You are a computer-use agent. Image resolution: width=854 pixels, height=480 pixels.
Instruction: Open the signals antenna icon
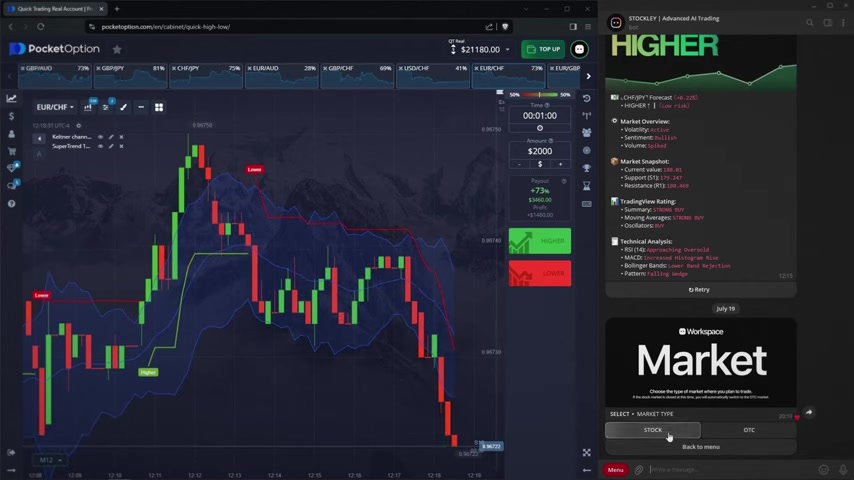coord(587,116)
